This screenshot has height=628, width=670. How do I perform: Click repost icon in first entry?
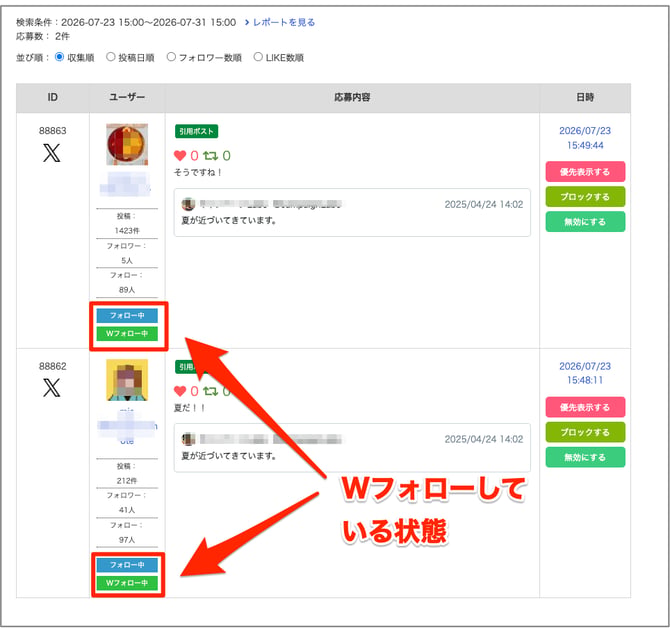(x=210, y=156)
